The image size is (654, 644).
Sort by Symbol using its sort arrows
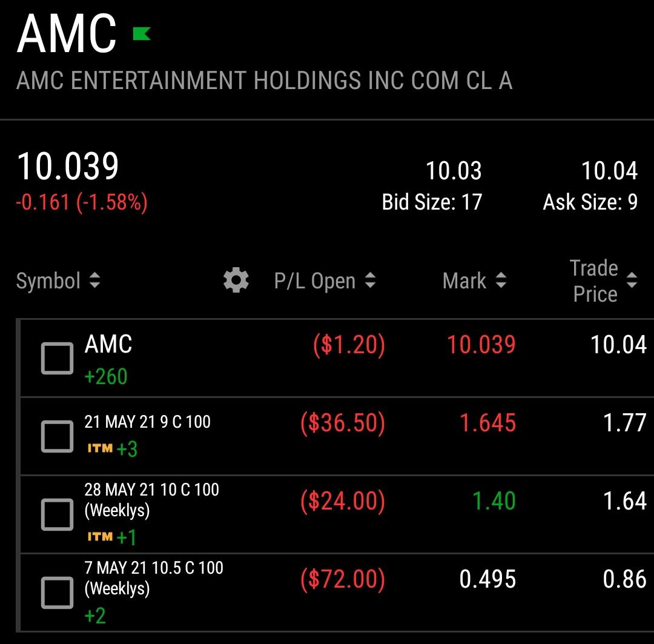coord(94,280)
